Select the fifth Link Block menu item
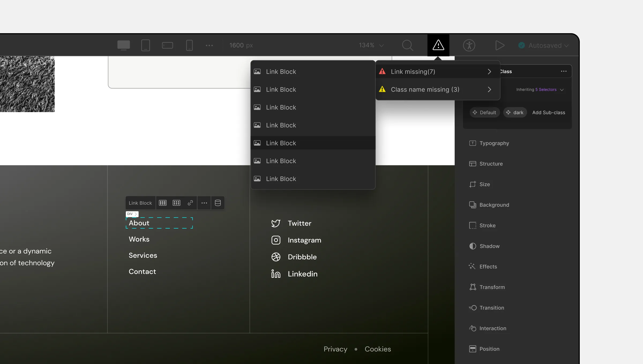Image resolution: width=643 pixels, height=364 pixels. click(x=312, y=142)
